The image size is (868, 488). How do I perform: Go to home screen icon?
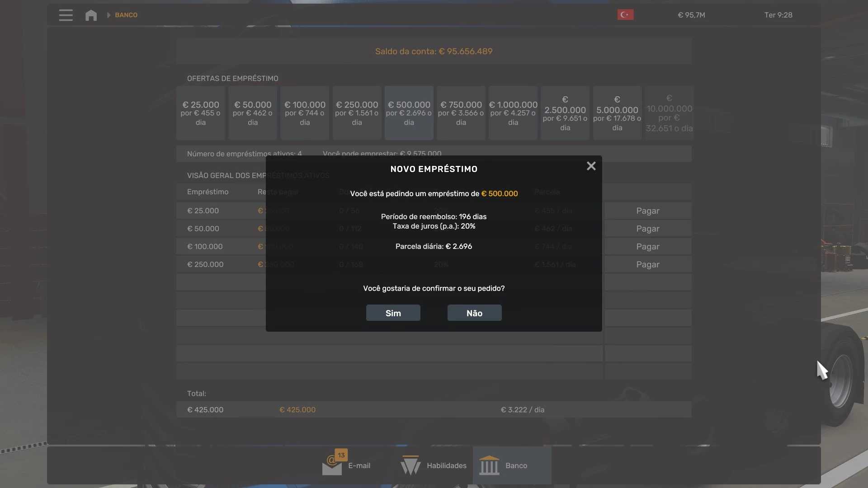(91, 15)
